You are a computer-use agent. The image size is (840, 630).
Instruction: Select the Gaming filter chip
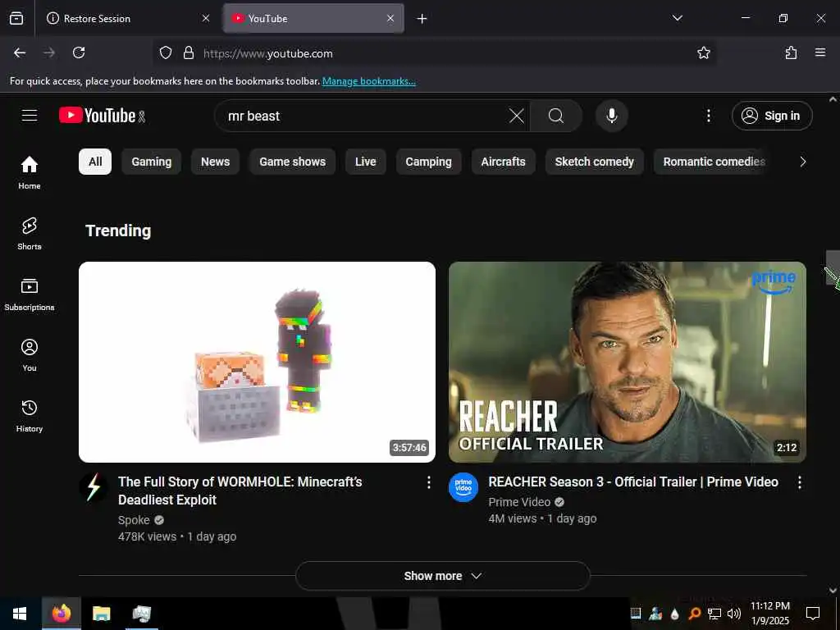(152, 162)
